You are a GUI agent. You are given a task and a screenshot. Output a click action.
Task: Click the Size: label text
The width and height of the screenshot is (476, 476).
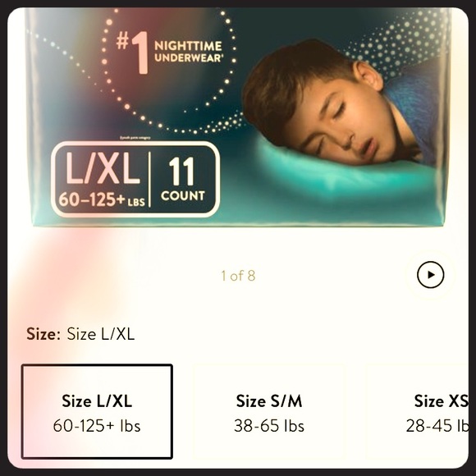click(43, 334)
